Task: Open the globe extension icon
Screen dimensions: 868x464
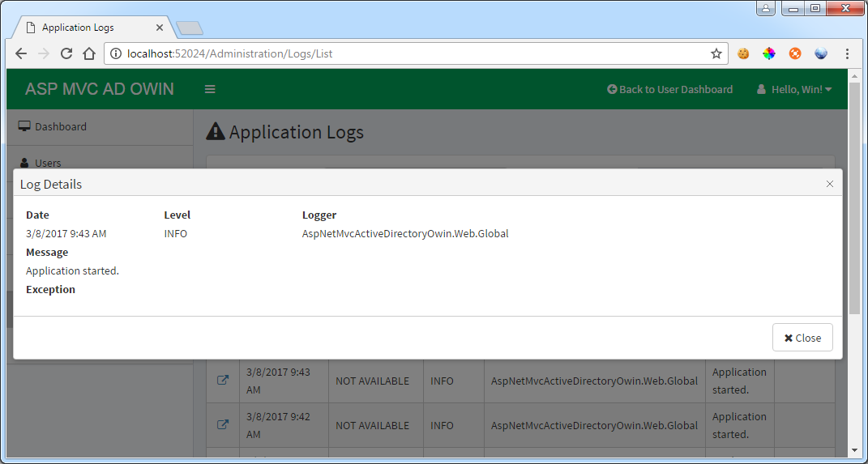Action: (x=821, y=53)
